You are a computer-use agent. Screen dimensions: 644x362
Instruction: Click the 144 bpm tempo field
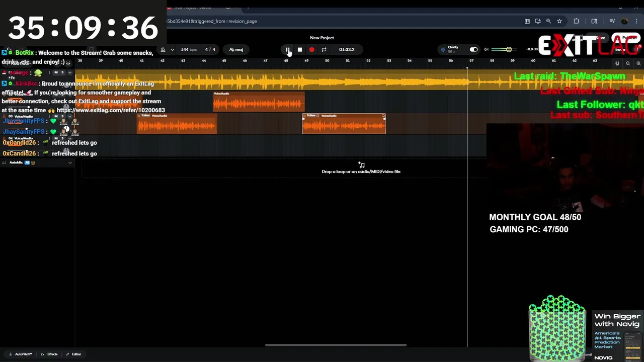(188, 50)
